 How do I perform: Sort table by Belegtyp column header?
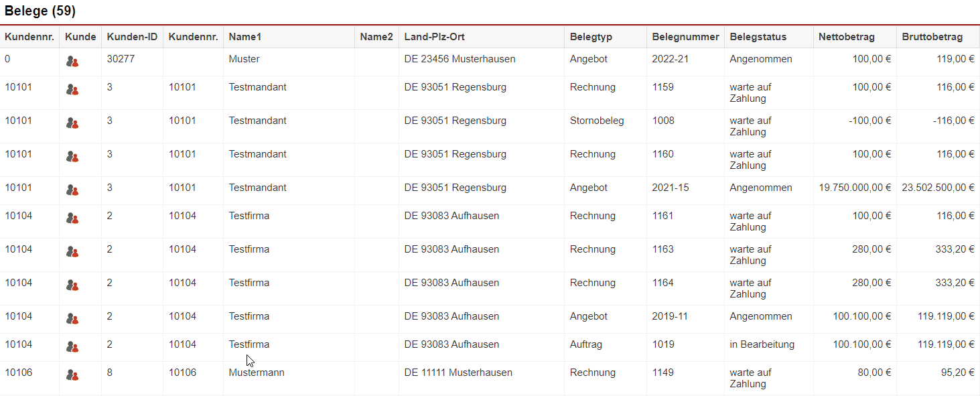tap(591, 37)
